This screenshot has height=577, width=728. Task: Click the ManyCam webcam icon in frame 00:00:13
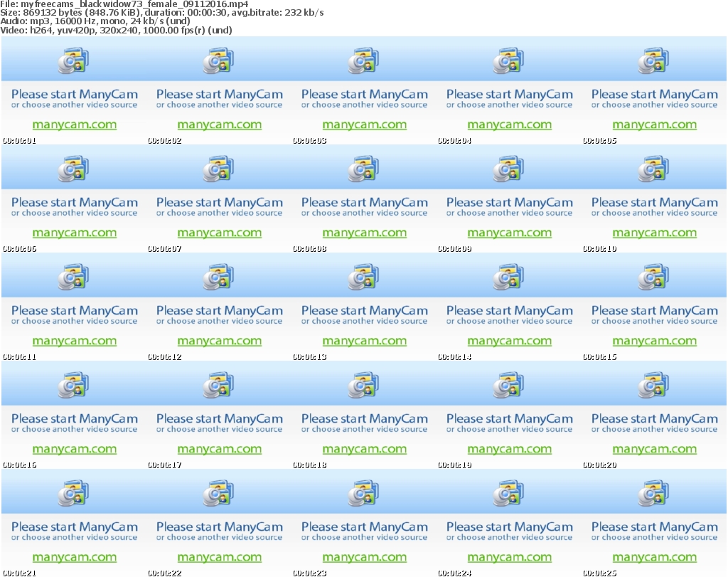[363, 277]
